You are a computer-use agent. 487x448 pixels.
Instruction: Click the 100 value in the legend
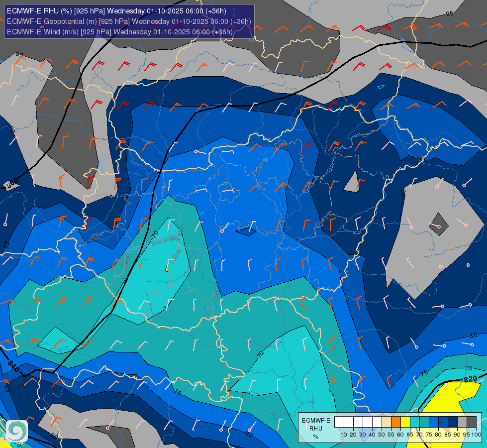(x=476, y=435)
